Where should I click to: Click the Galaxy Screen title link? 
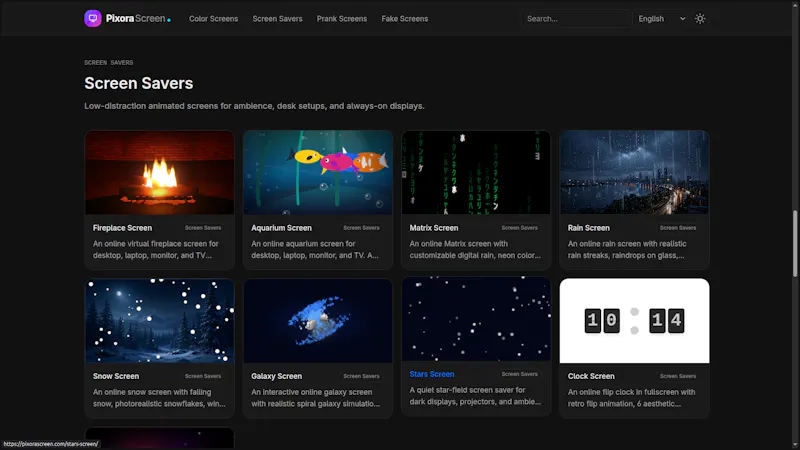(x=277, y=376)
